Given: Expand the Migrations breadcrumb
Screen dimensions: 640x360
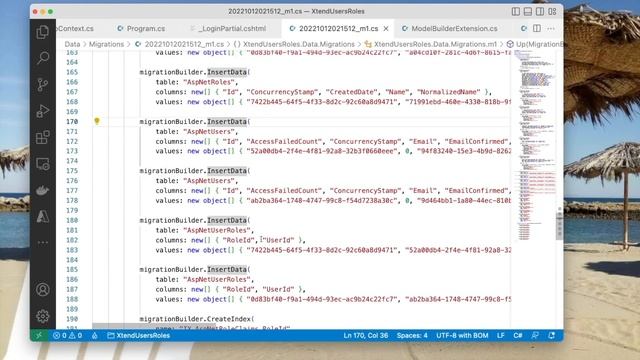Looking at the screenshot, I should click(106, 44).
